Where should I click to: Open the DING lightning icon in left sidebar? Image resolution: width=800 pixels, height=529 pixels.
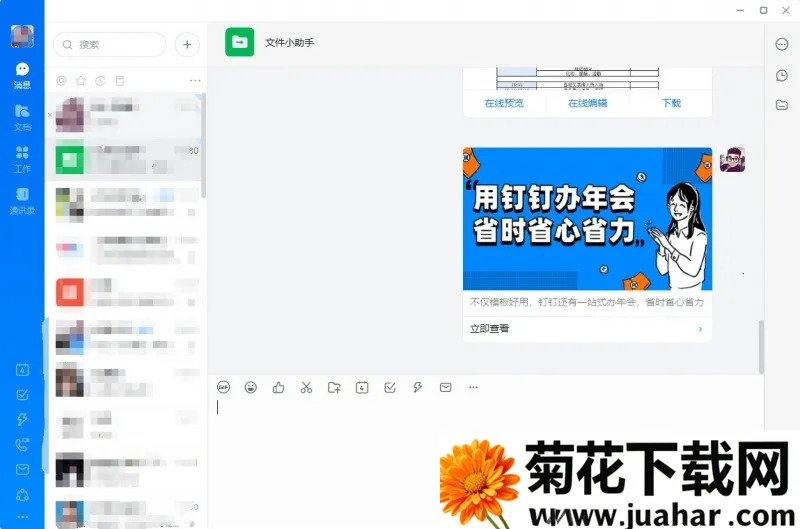click(x=22, y=419)
